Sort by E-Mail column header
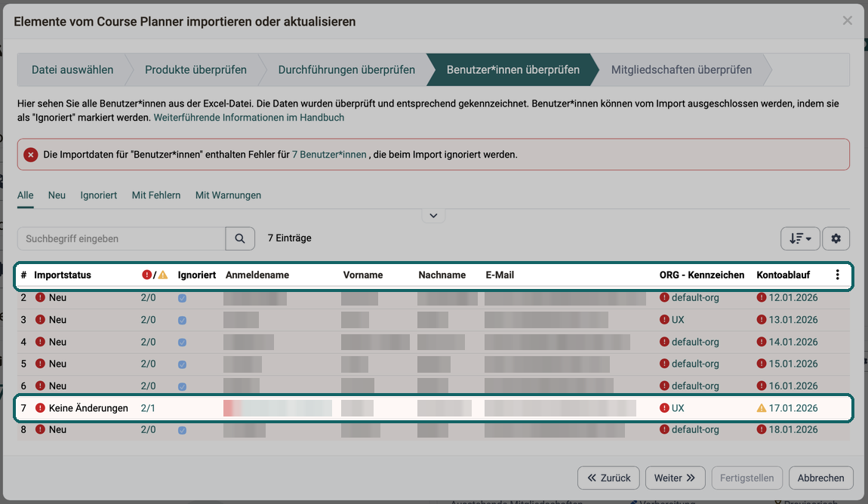The image size is (868, 504). [x=500, y=275]
